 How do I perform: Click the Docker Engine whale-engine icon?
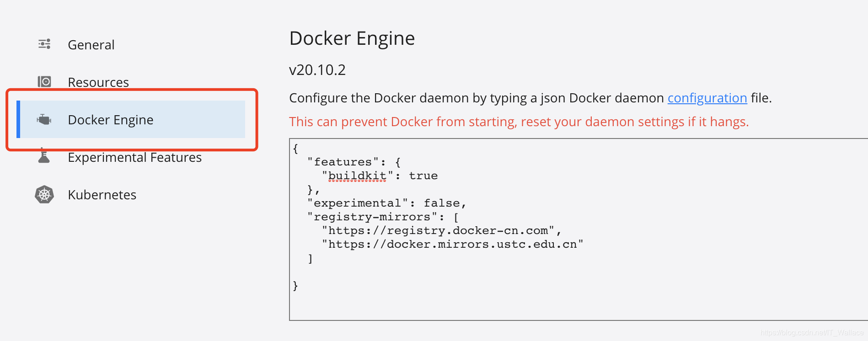44,120
